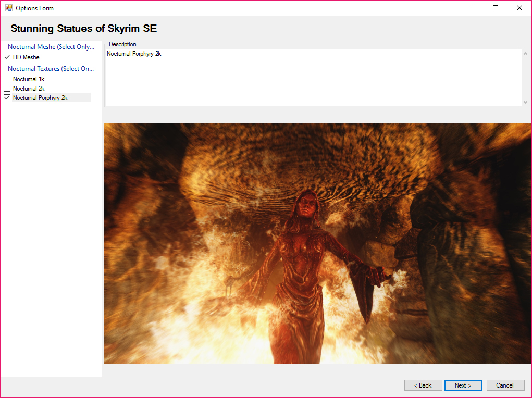Click the description scrollbar up arrow
The height and width of the screenshot is (398, 532).
tap(526, 54)
